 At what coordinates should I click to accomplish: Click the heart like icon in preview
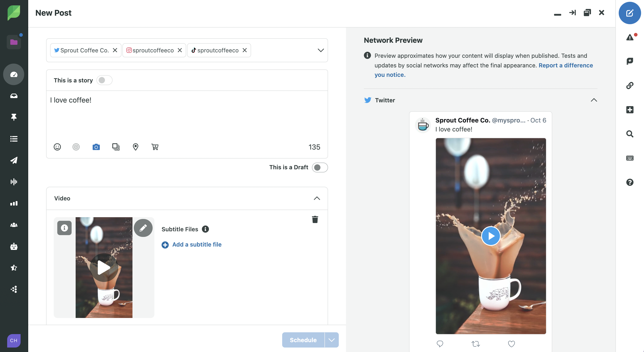pyautogui.click(x=511, y=344)
